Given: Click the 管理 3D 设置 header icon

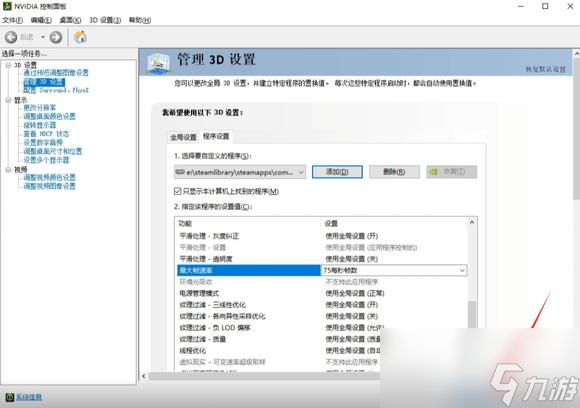Looking at the screenshot, I should coord(158,62).
